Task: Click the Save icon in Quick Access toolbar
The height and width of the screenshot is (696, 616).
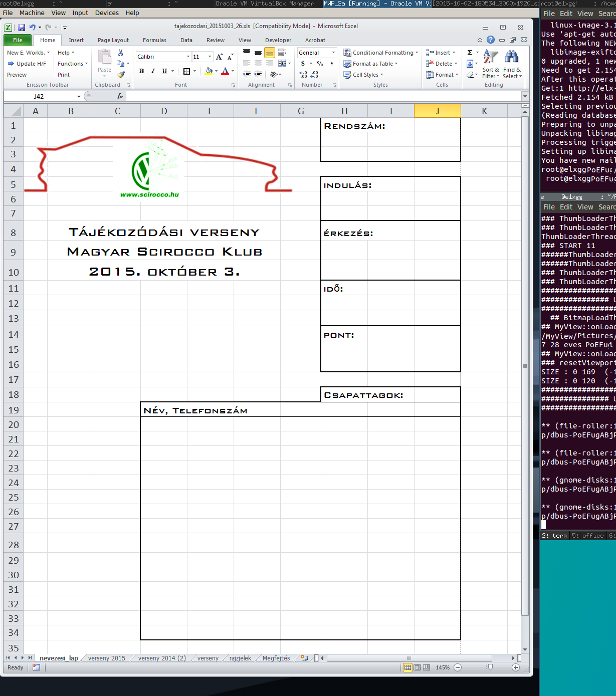Action: click(22, 28)
